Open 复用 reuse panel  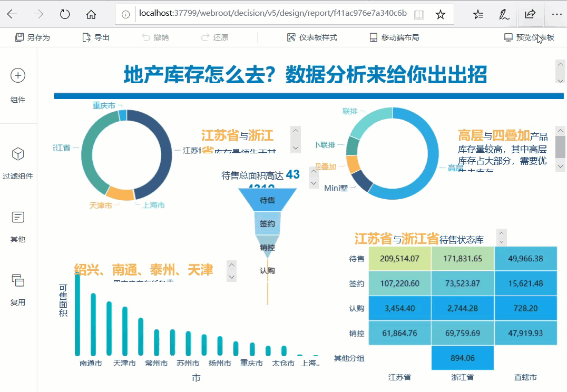18,290
